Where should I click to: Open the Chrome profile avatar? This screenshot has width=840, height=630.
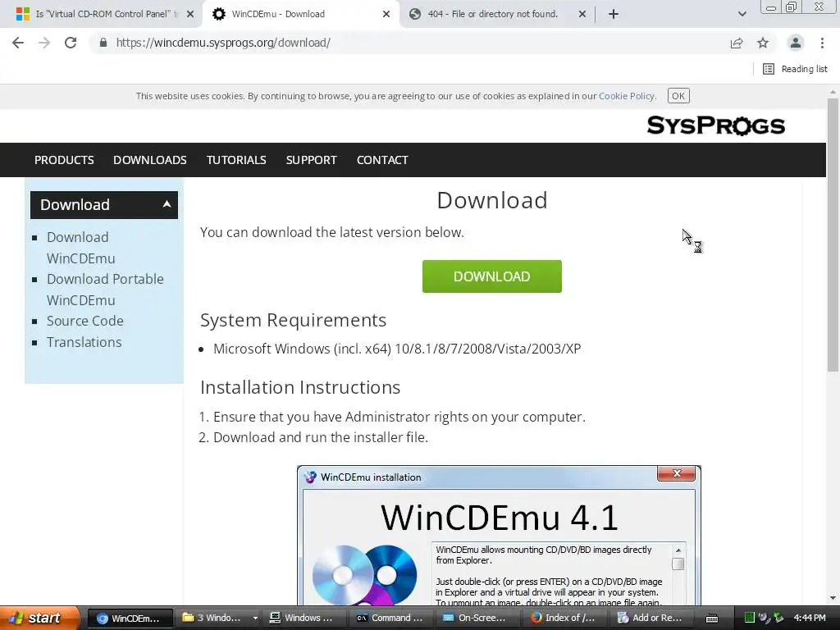click(796, 43)
